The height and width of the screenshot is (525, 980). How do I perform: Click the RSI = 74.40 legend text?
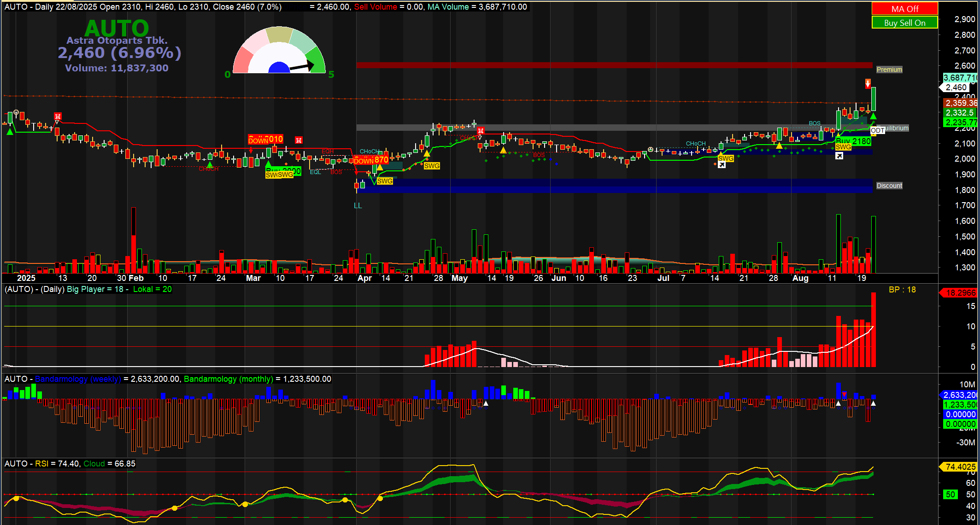pos(57,464)
